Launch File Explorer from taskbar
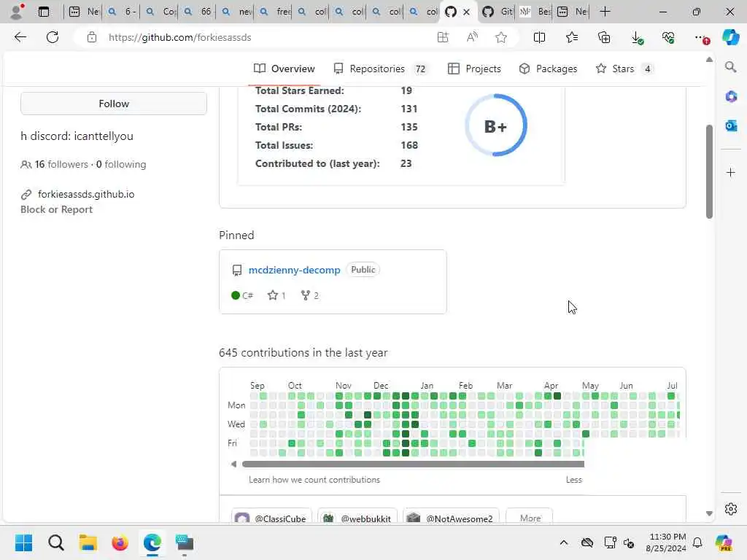Screen dimensions: 747x560 pyautogui.click(x=88, y=542)
